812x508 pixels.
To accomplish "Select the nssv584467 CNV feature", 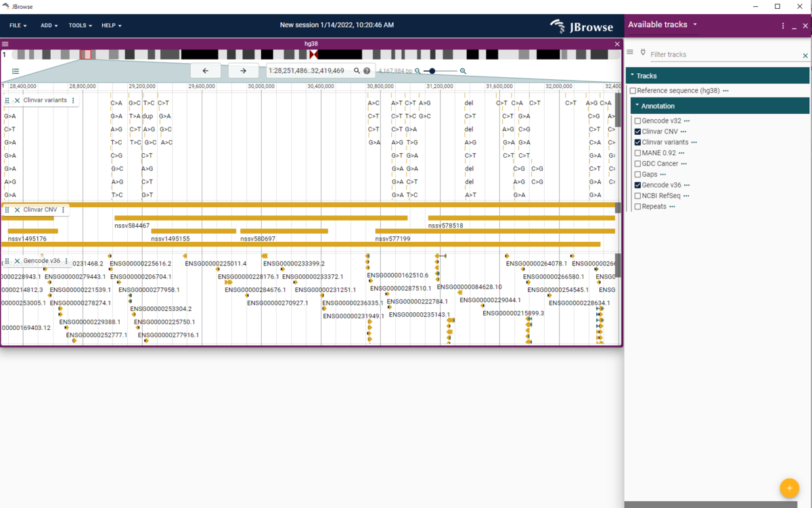I will pyautogui.click(x=261, y=218).
